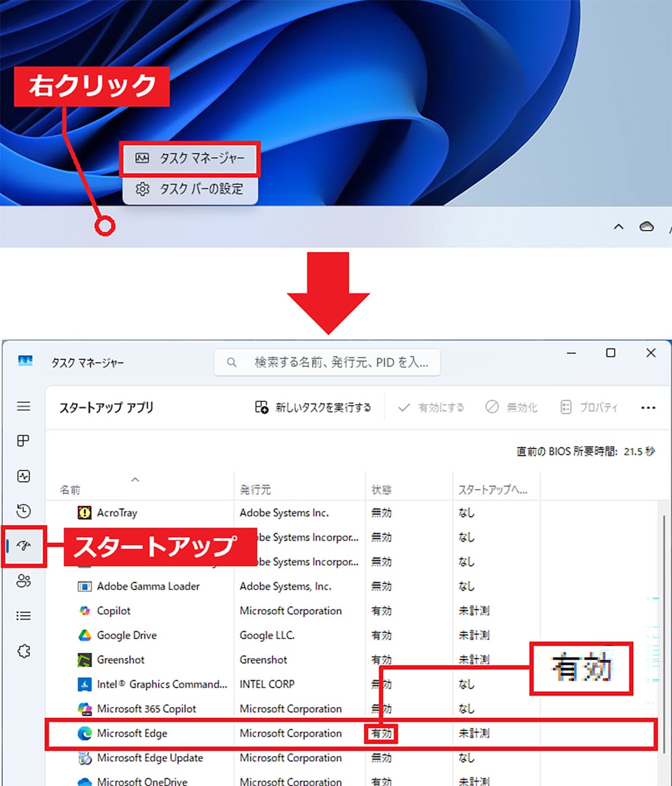Maximize the Task Manager window

coord(611,353)
